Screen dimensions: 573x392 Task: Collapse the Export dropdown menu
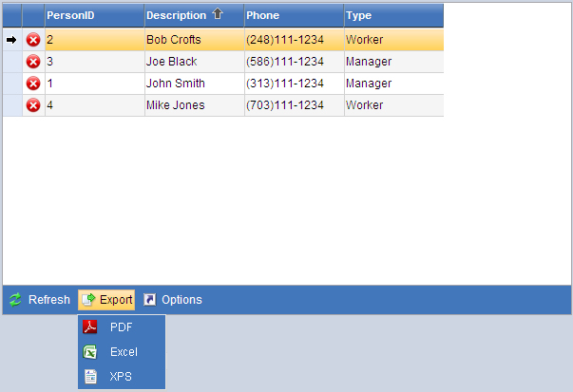(106, 300)
